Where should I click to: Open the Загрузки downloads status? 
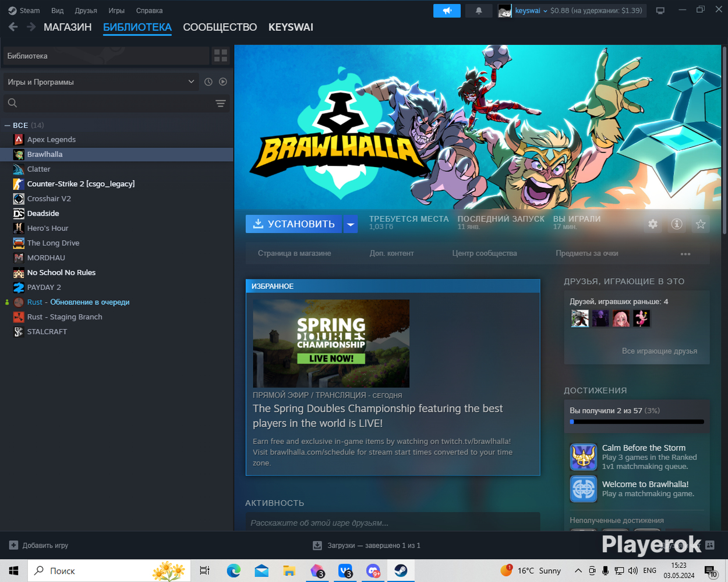click(x=367, y=545)
